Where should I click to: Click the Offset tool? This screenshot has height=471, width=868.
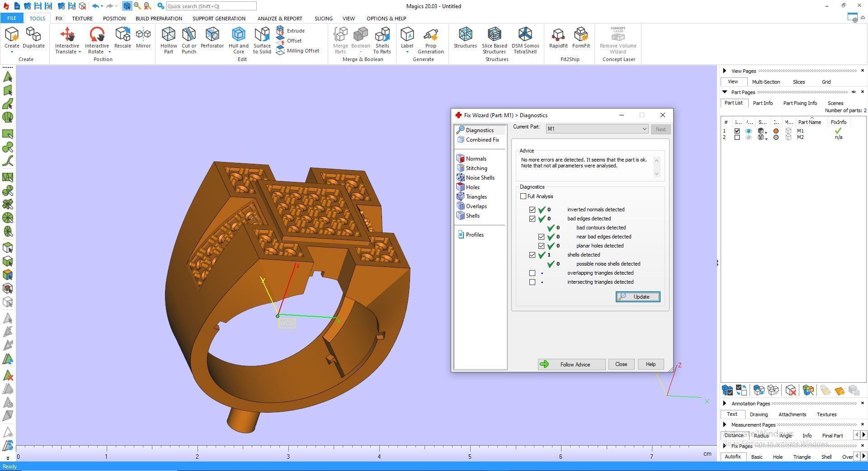[x=289, y=41]
